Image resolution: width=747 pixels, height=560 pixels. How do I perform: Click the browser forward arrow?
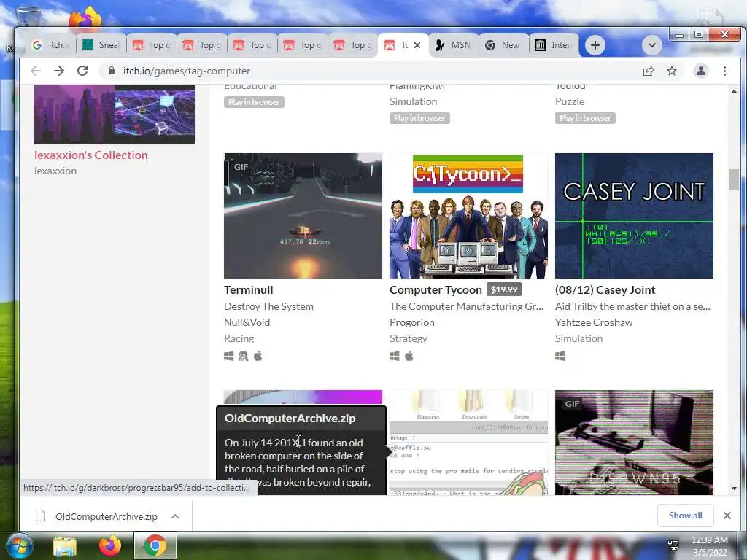point(59,71)
